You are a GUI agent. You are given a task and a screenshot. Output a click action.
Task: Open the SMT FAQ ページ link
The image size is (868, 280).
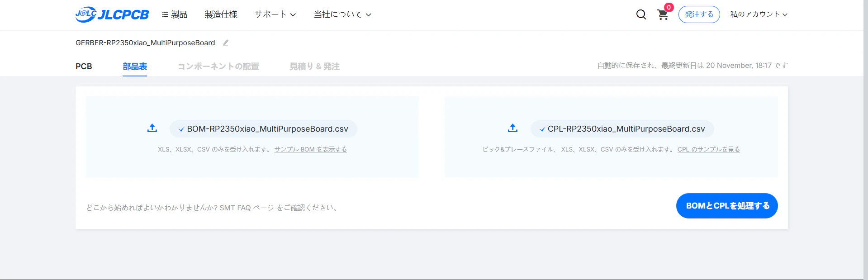247,208
